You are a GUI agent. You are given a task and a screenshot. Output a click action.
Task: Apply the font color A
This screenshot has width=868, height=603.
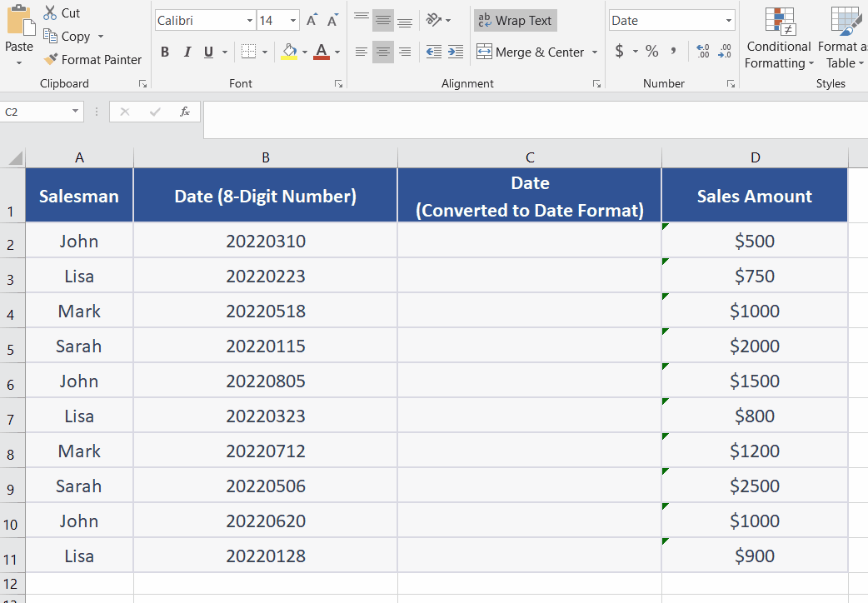[322, 52]
